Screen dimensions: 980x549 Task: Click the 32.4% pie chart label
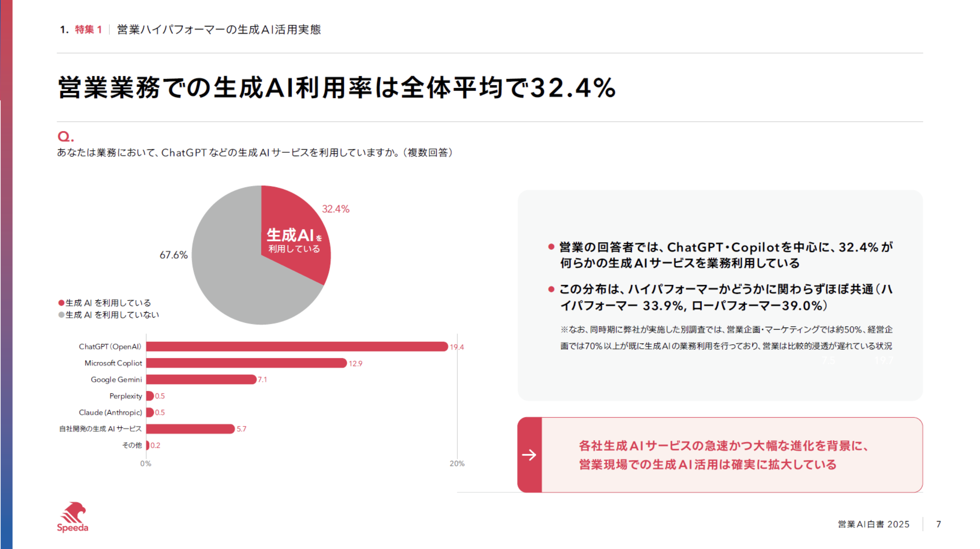(336, 209)
